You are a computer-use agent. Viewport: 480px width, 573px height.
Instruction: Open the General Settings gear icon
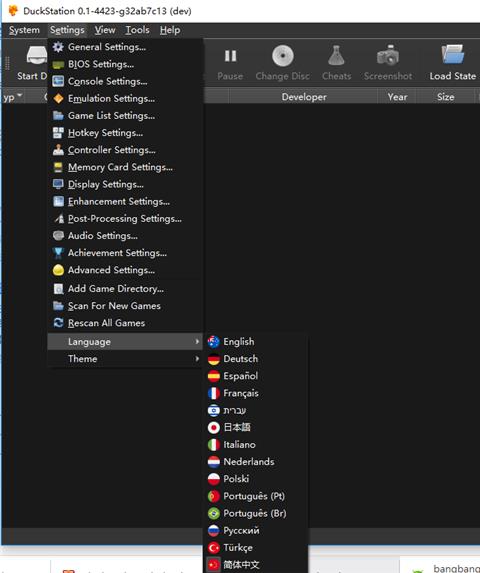click(58, 47)
